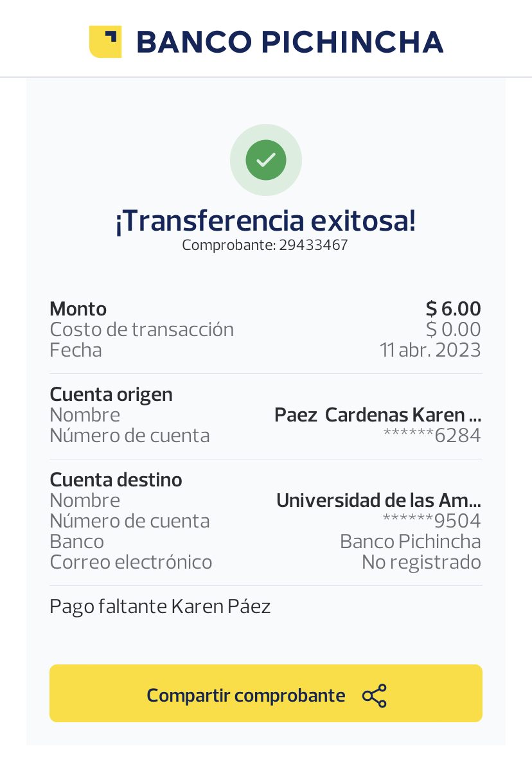
Task: Click the Cuenta destino section heading
Action: (x=116, y=480)
